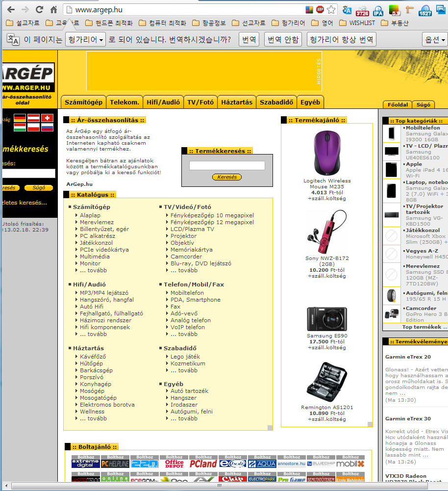The image size is (448, 491).
Task: Click the 헝가리어 항상 번역 button
Action: [x=341, y=39]
